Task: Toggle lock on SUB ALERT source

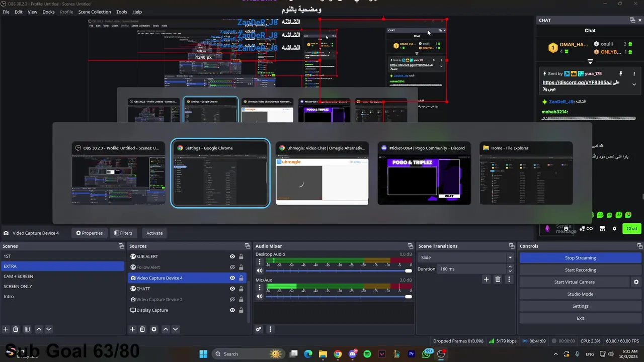Action: coord(241,256)
